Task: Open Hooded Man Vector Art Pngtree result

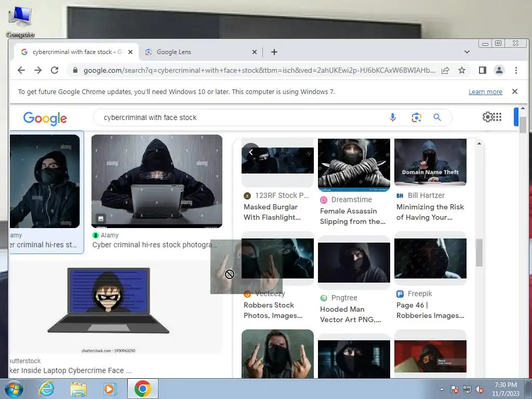Action: [350, 314]
